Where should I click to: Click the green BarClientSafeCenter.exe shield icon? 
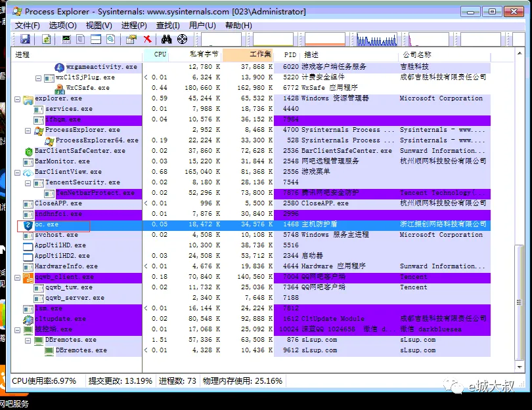point(28,152)
